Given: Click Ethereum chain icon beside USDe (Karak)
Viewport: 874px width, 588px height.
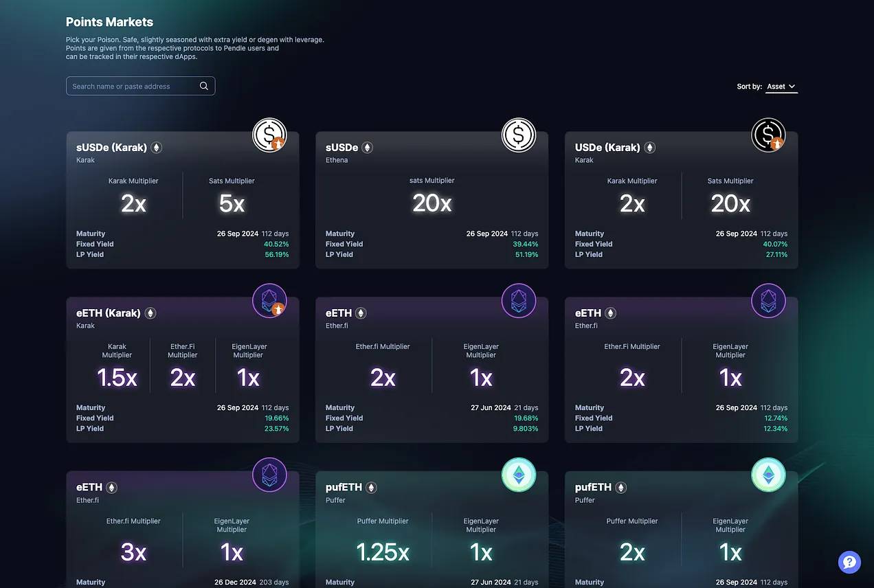Looking at the screenshot, I should tap(650, 148).
